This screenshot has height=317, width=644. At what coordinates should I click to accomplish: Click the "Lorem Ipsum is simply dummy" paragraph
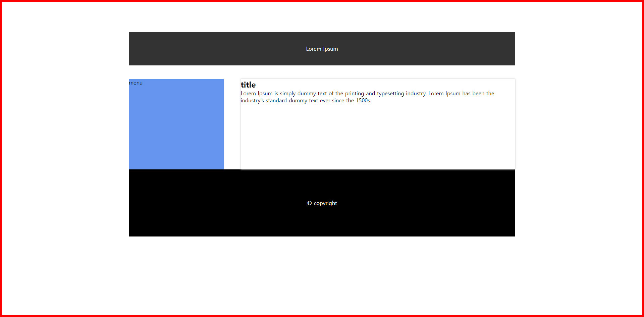click(x=367, y=97)
